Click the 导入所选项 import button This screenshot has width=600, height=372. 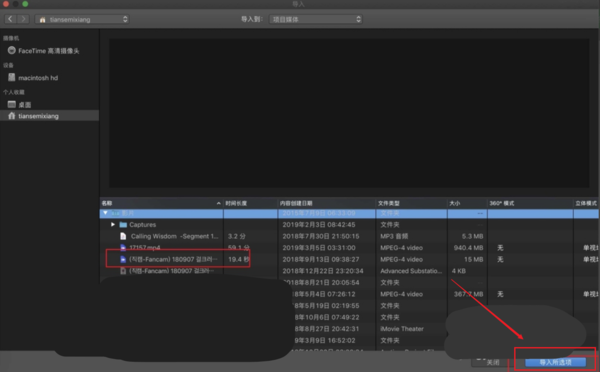555,362
